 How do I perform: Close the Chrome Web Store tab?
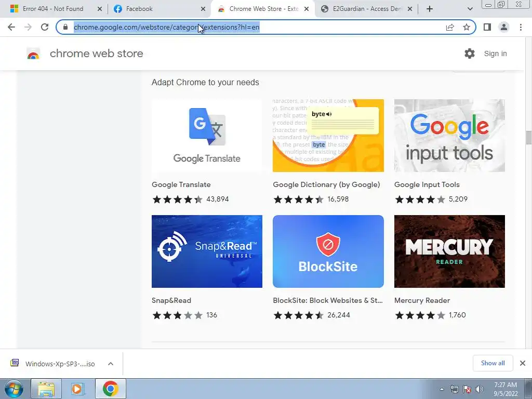tap(307, 9)
